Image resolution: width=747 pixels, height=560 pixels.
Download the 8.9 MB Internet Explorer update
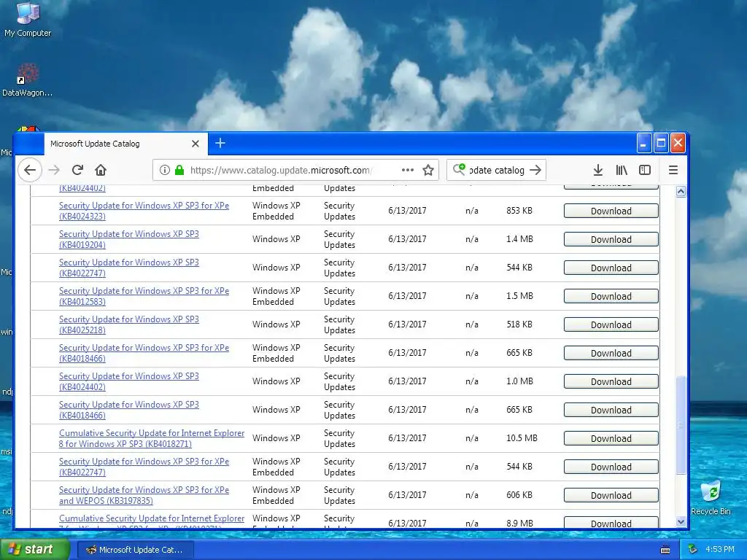coord(611,522)
